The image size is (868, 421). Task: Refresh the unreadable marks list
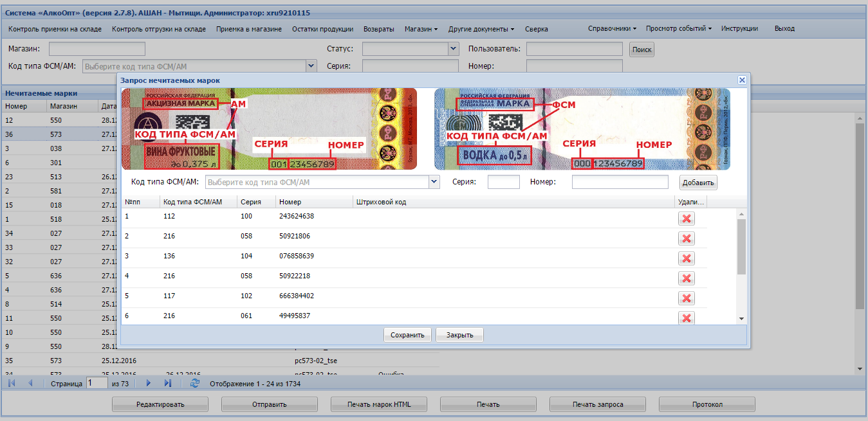pyautogui.click(x=195, y=384)
